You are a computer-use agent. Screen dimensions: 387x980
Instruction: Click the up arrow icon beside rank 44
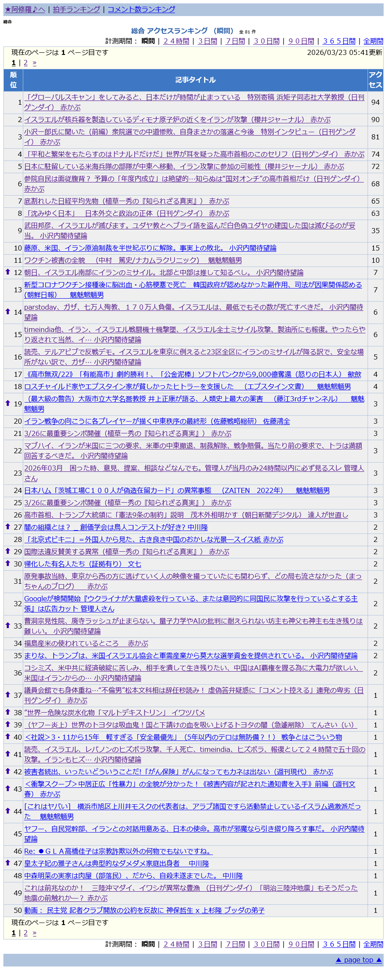[8, 811]
